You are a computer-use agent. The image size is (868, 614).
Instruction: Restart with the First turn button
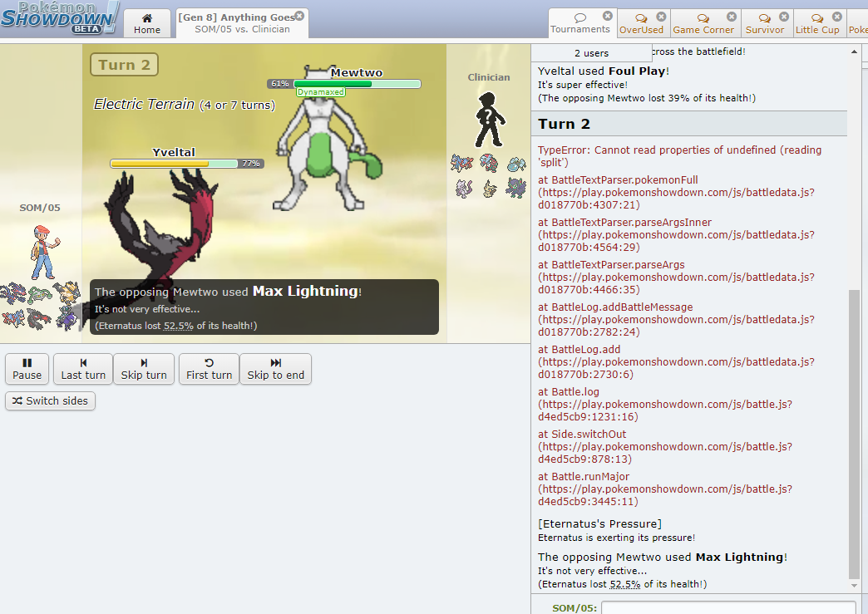(x=210, y=369)
